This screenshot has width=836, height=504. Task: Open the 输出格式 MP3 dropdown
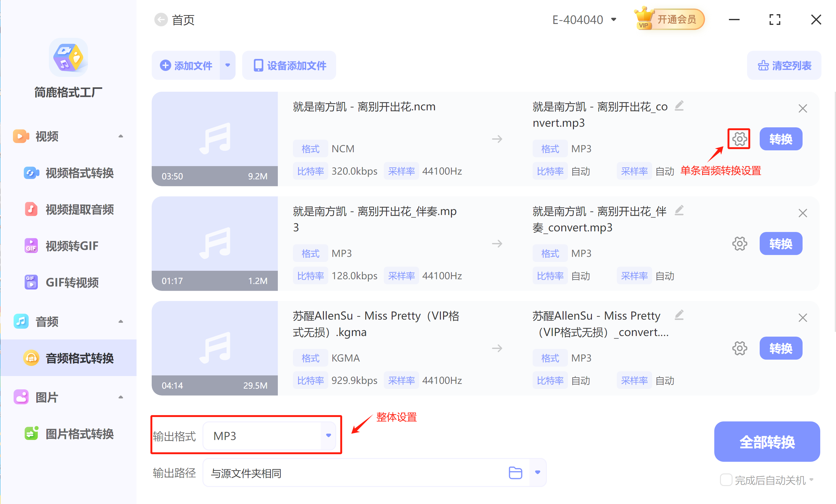point(328,436)
